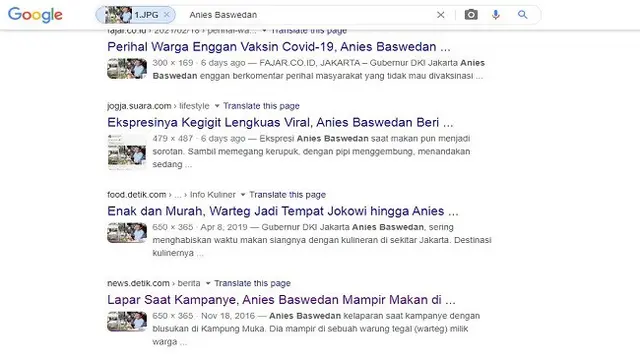Expand dropdown arrow next to fajar.co.id URL
640x360 pixels.
click(264, 31)
